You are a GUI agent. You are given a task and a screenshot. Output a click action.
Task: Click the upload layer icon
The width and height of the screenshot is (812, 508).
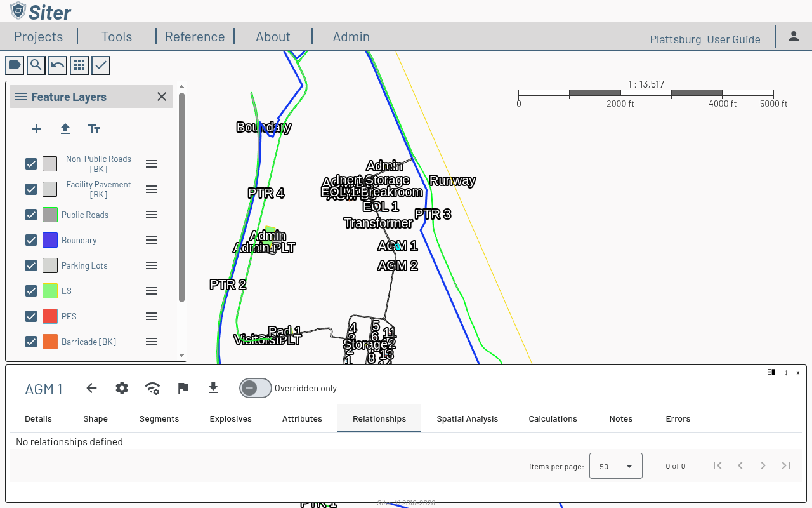click(65, 129)
